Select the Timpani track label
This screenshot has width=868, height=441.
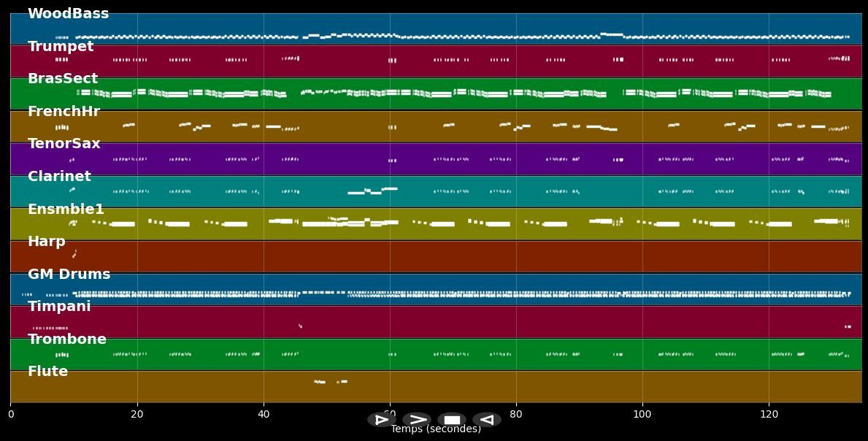59,307
